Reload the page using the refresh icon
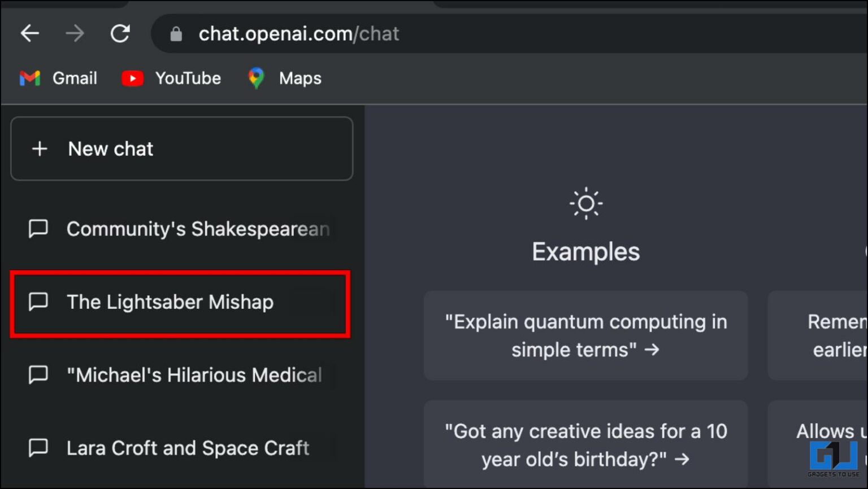Viewport: 868px width, 489px height. pos(120,33)
